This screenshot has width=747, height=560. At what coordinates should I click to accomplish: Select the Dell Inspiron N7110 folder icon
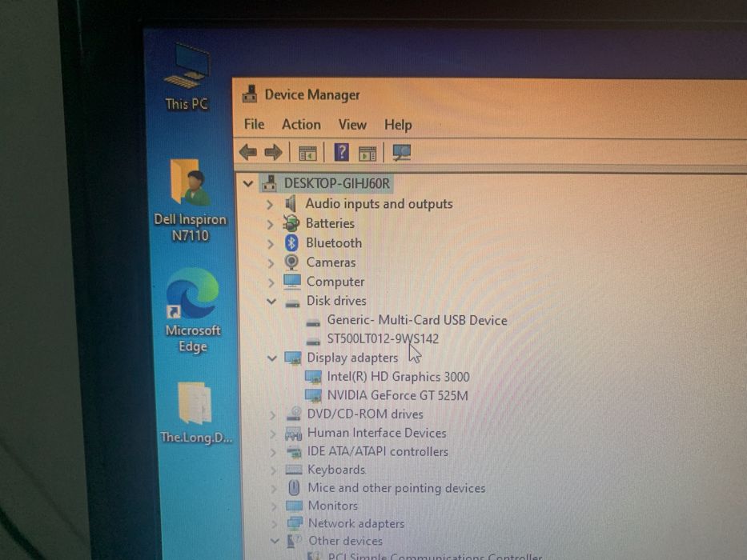(x=190, y=201)
